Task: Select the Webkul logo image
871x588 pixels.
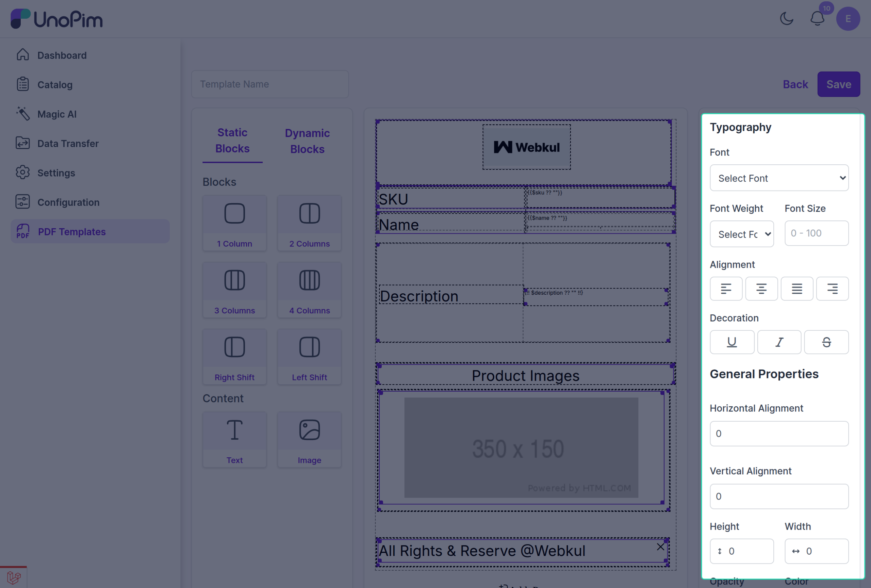Action: click(x=526, y=147)
